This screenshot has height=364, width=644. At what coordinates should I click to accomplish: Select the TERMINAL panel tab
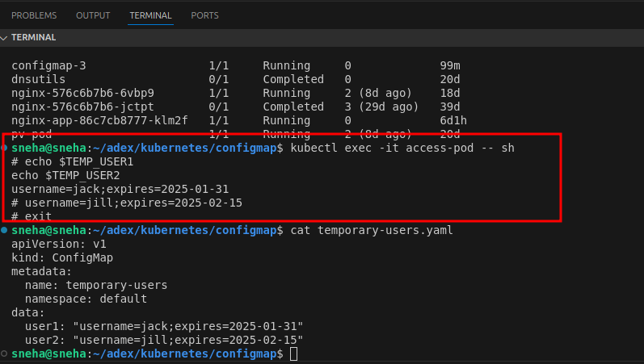(150, 15)
